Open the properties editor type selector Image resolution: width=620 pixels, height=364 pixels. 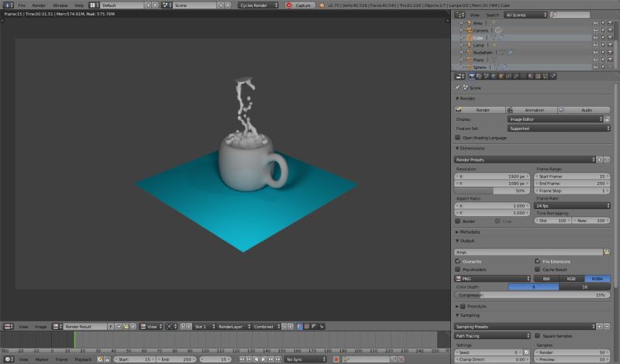click(x=460, y=76)
